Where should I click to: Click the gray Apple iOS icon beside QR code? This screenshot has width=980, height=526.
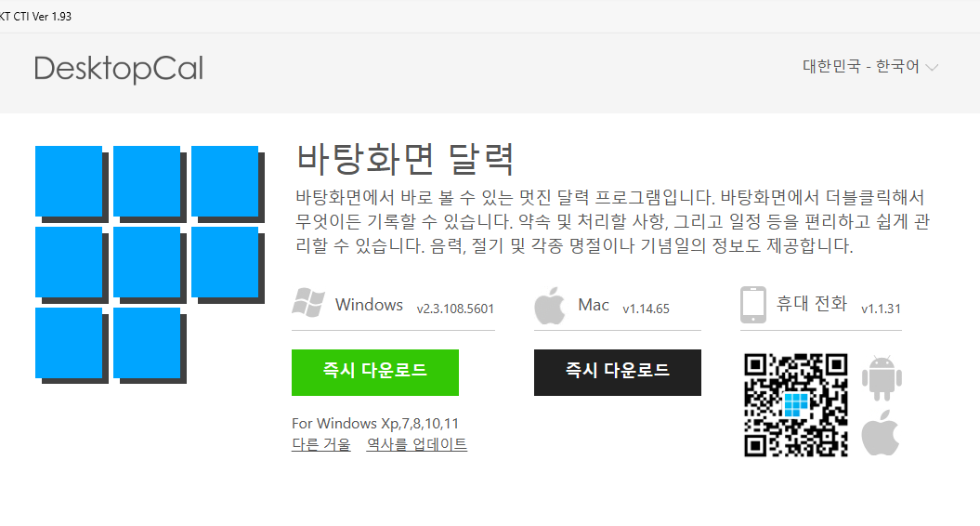coord(881,433)
